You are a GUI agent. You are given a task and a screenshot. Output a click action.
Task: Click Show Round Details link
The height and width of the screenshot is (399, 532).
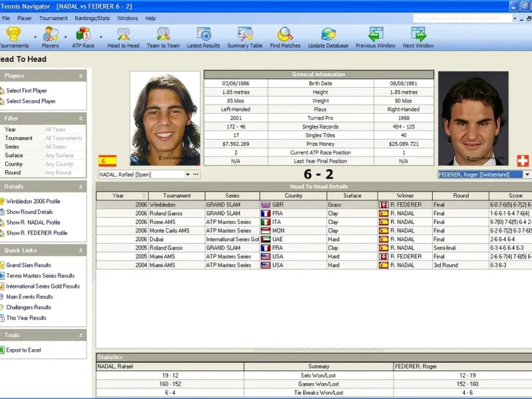pyautogui.click(x=29, y=211)
